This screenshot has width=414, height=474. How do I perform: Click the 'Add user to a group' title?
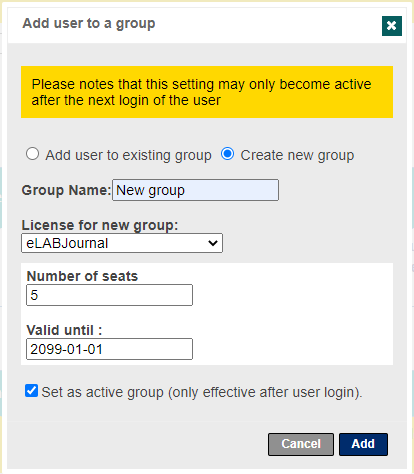point(89,24)
